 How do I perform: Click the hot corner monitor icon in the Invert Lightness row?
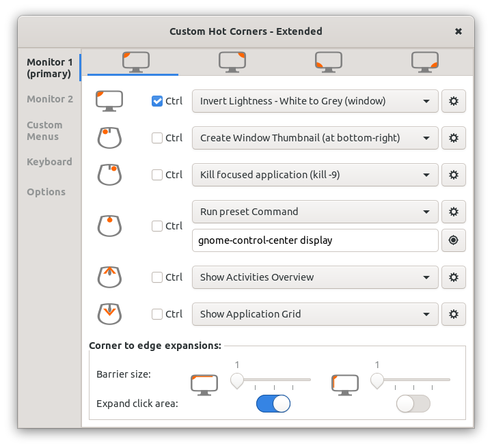[x=109, y=101]
